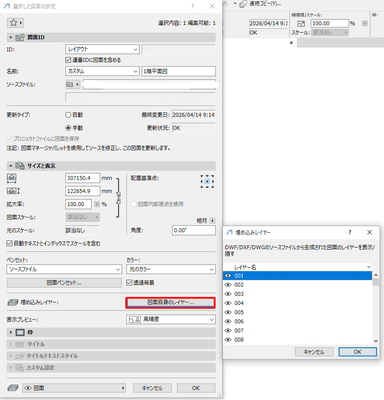Click the 枠 frame section icon

coord(20,332)
